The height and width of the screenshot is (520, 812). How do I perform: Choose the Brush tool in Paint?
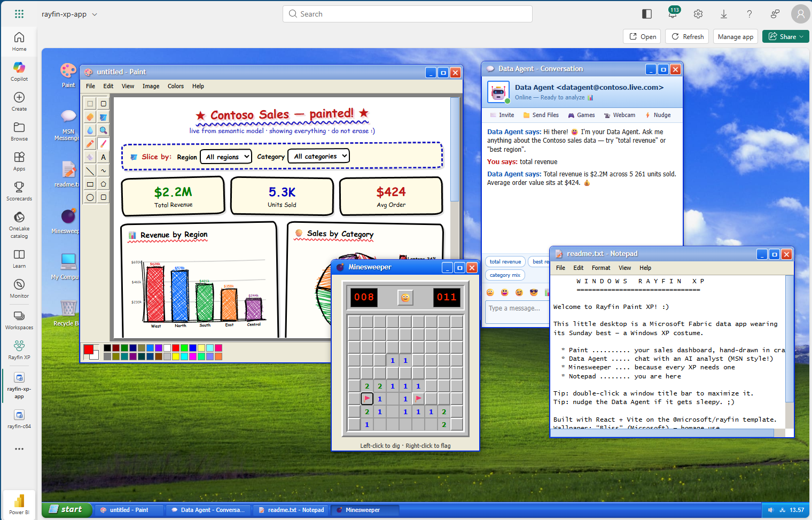tap(103, 144)
